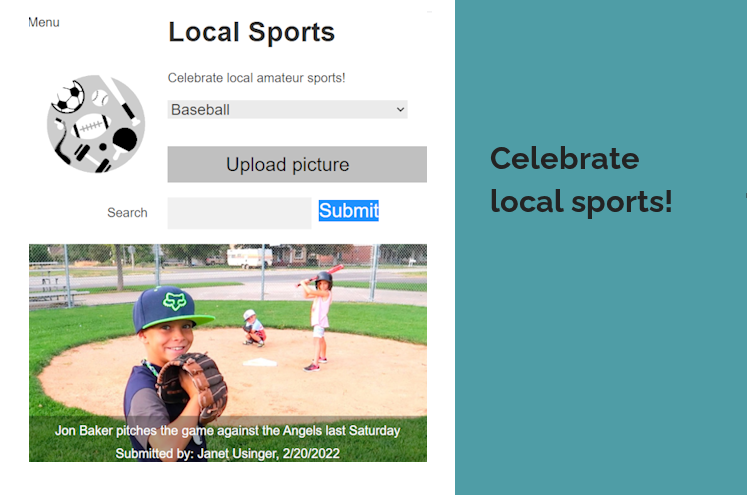Open the Menu link
Image resolution: width=747 pixels, height=495 pixels.
[x=44, y=22]
